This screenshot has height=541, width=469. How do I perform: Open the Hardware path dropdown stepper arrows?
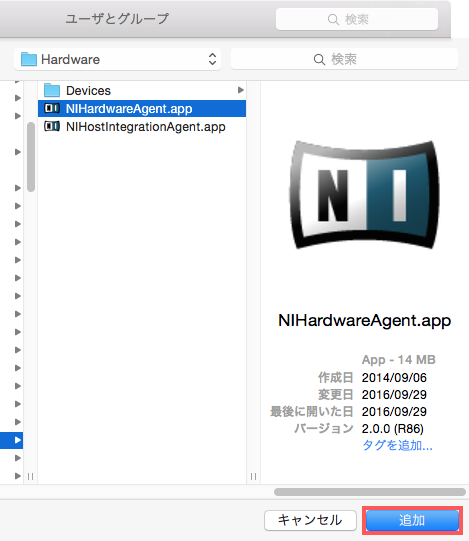tap(213, 59)
